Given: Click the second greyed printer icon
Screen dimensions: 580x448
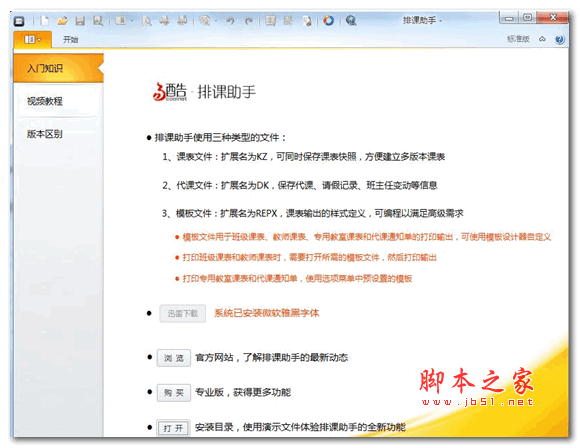Looking at the screenshot, I should click(182, 21).
